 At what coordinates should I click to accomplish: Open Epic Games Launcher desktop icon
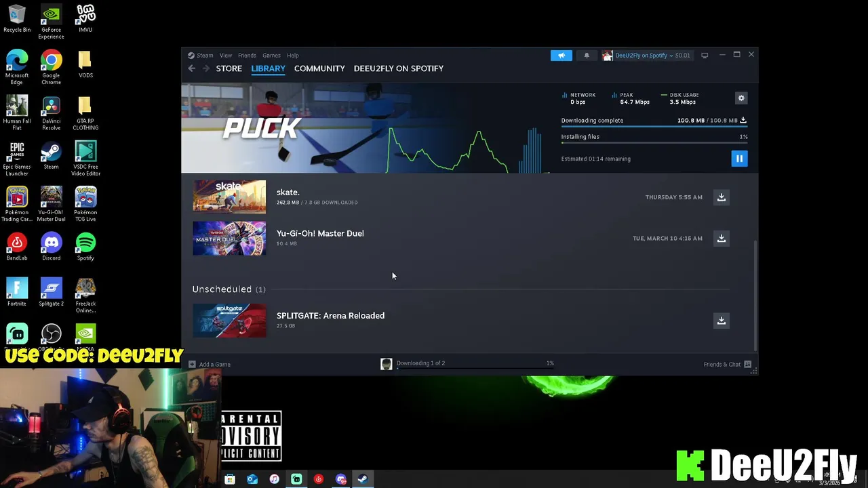[x=17, y=159]
